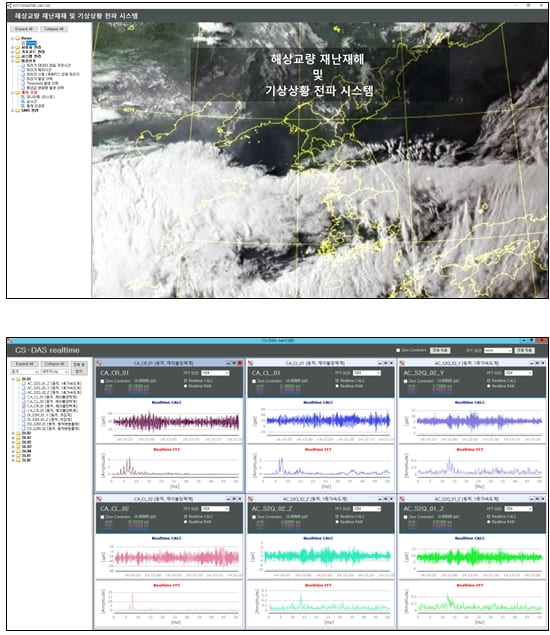The height and width of the screenshot is (635, 550).
Task: Select Realtime RAW radio in CA_CL_01 panel
Action: point(337,386)
